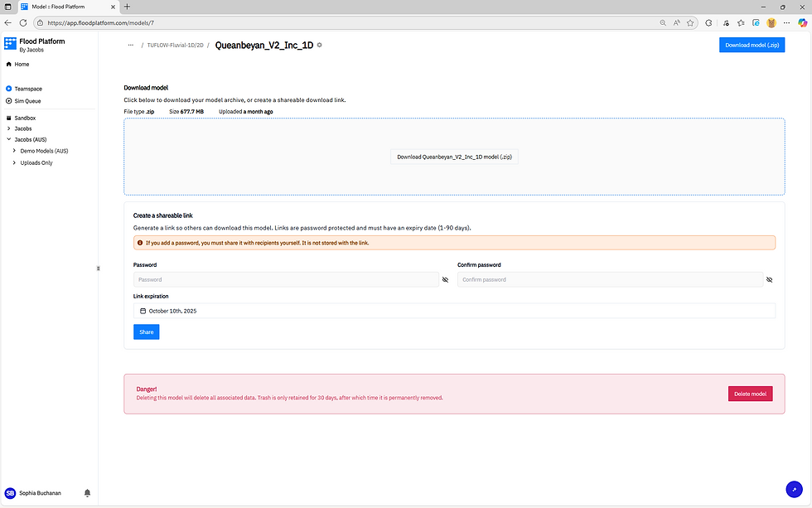The width and height of the screenshot is (812, 508).
Task: Open the Teamspace section
Action: (x=27, y=89)
